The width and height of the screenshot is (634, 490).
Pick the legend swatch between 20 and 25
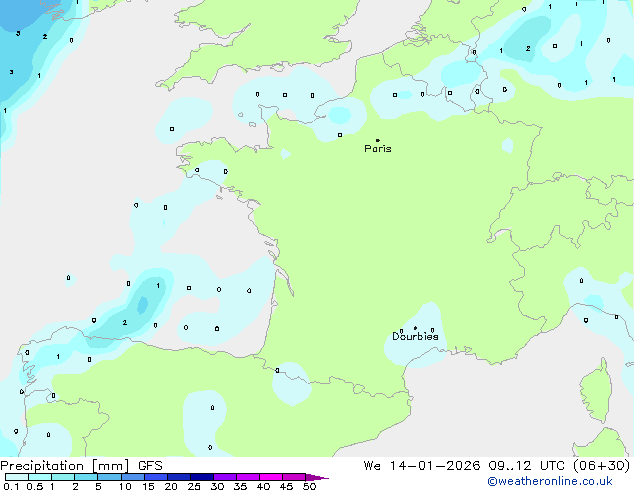(x=179, y=477)
